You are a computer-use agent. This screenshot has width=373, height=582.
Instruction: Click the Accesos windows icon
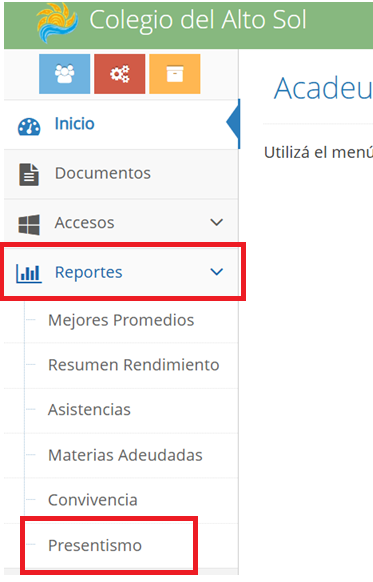(29, 224)
